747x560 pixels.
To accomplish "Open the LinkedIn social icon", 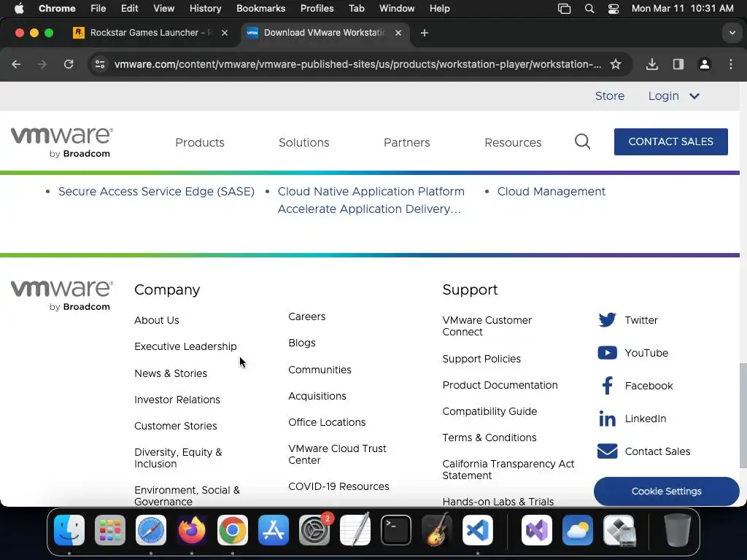I will tap(607, 419).
